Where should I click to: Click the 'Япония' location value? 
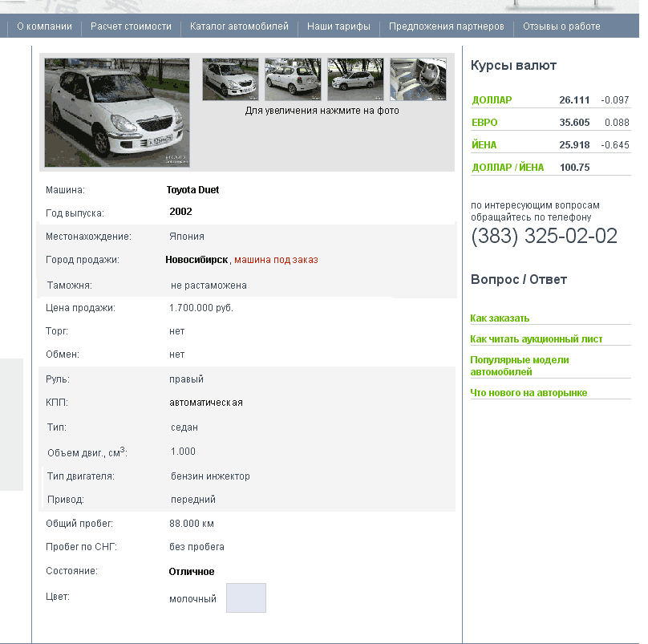[187, 237]
